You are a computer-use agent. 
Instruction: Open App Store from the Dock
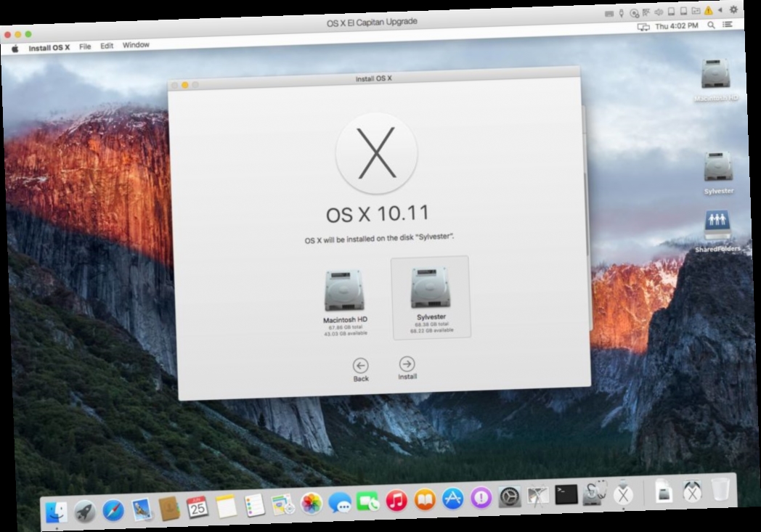453,499
